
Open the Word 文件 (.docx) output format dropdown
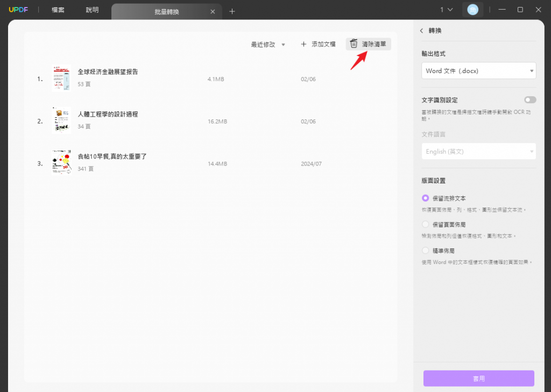pos(478,70)
